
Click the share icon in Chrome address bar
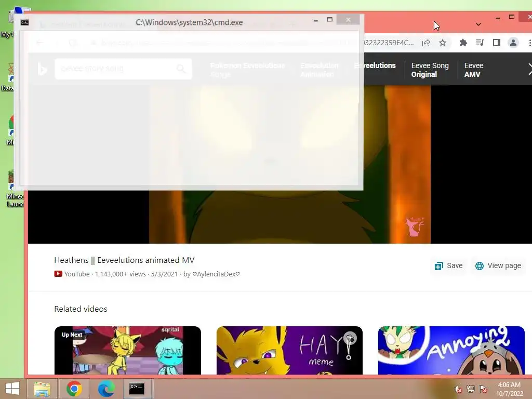[x=426, y=43]
